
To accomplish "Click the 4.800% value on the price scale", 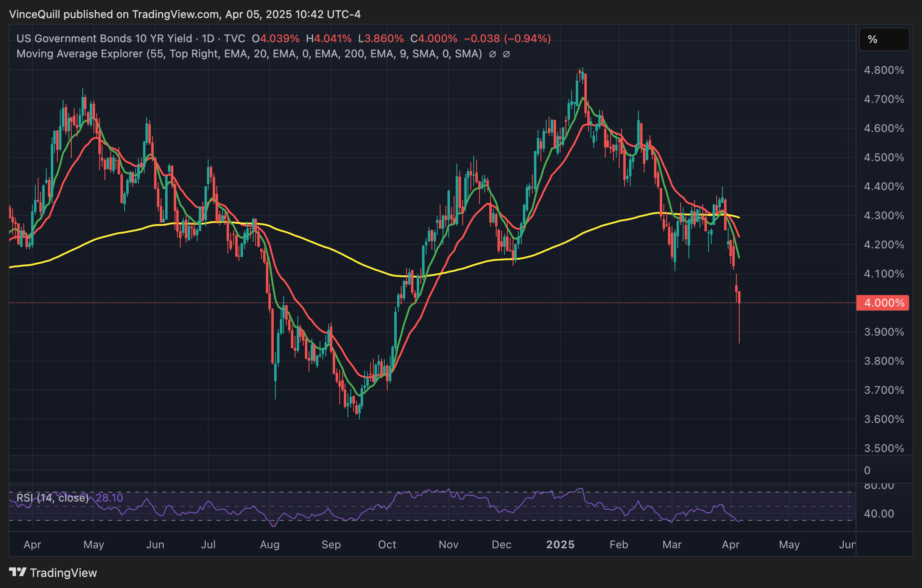I will 884,70.
